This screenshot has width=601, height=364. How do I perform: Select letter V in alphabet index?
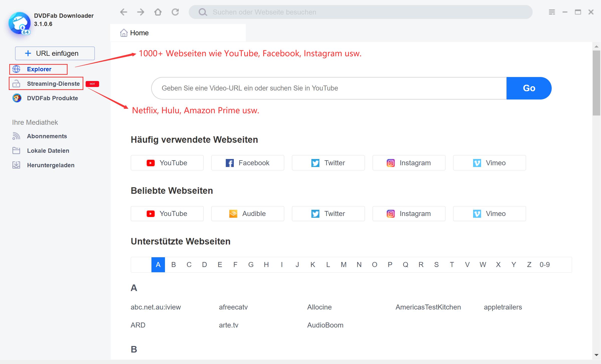(467, 264)
